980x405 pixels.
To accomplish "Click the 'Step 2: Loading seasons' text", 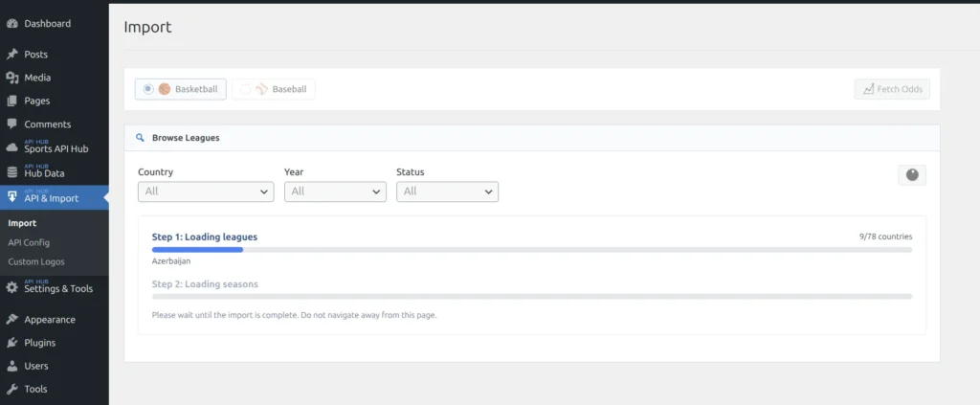I will 205,283.
